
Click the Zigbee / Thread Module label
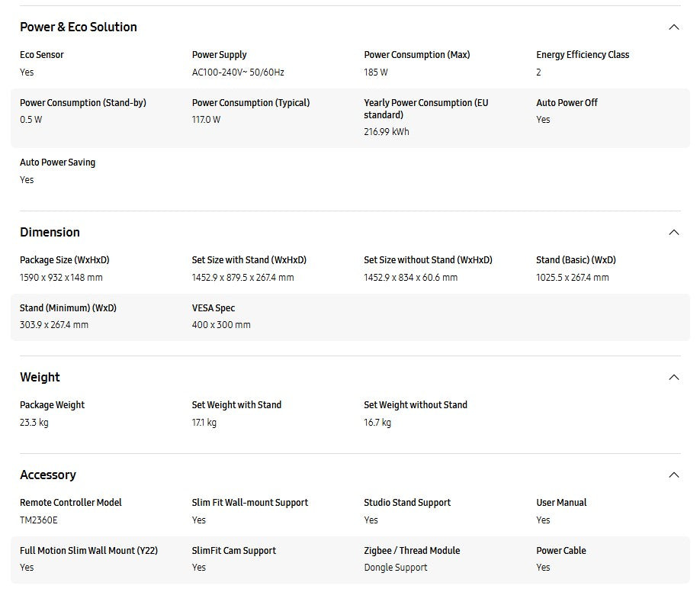[412, 550]
